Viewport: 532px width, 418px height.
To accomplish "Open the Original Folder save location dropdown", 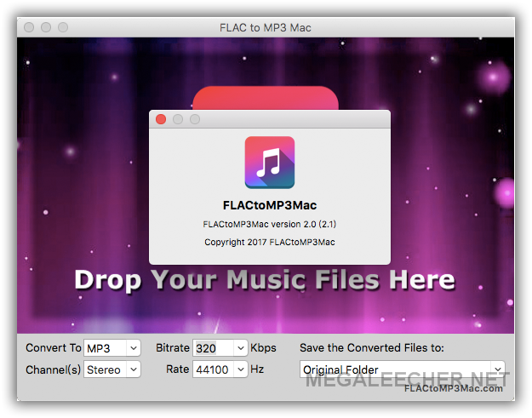I will click(403, 369).
